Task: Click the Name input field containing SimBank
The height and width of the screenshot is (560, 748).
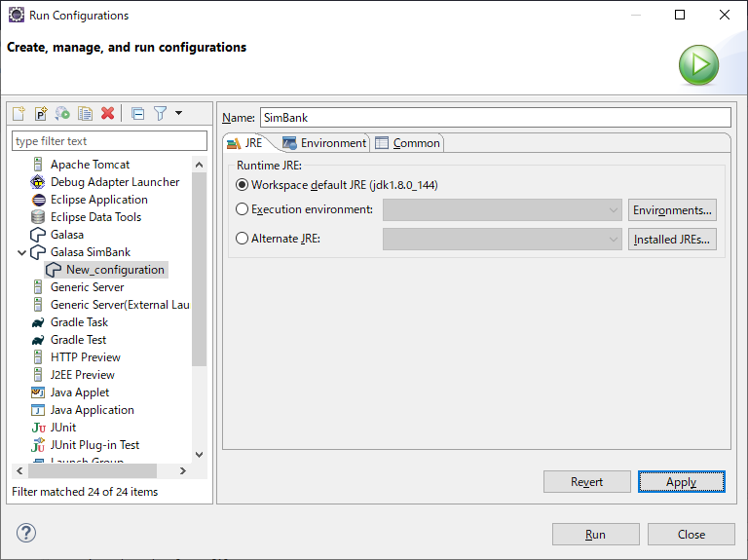Action: (x=496, y=117)
